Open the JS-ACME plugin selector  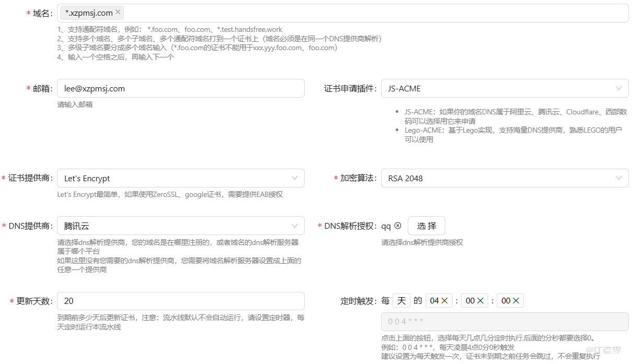pos(504,88)
